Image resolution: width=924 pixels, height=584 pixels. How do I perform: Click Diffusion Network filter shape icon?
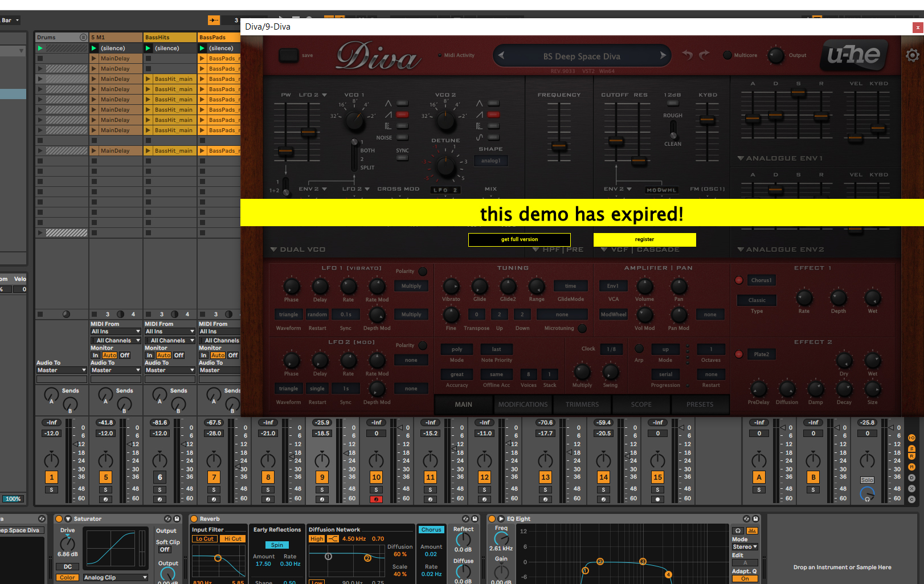point(333,539)
